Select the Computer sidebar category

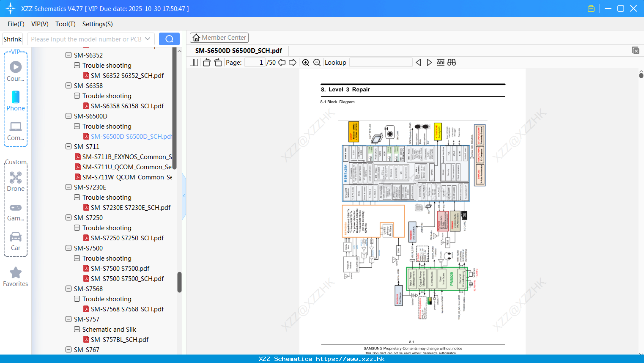tap(16, 131)
